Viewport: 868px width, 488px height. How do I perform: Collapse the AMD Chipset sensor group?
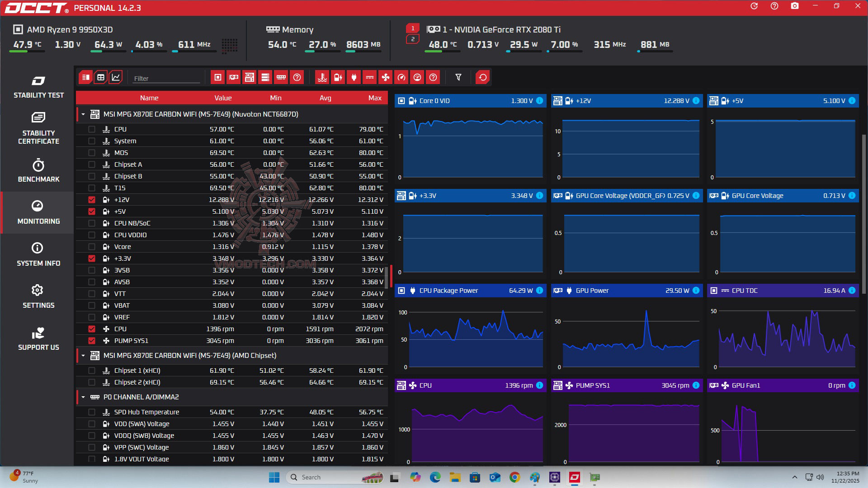click(83, 356)
